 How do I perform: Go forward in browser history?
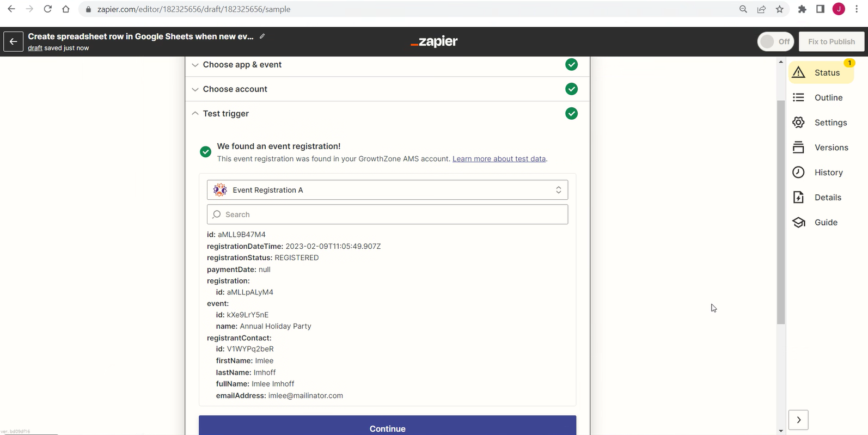coord(29,9)
